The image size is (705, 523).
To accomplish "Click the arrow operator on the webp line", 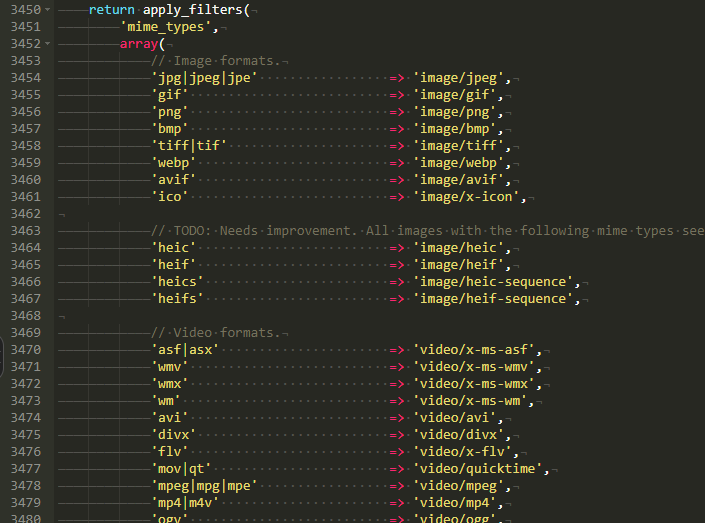I will (397, 163).
